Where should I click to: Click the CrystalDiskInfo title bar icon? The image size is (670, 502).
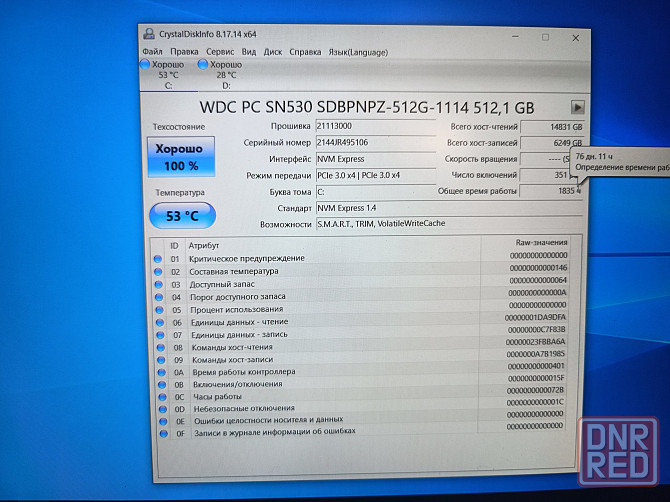[x=149, y=34]
